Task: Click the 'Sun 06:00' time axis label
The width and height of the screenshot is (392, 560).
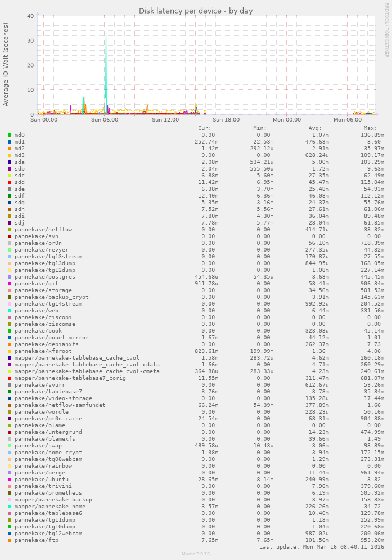Action: (105, 120)
